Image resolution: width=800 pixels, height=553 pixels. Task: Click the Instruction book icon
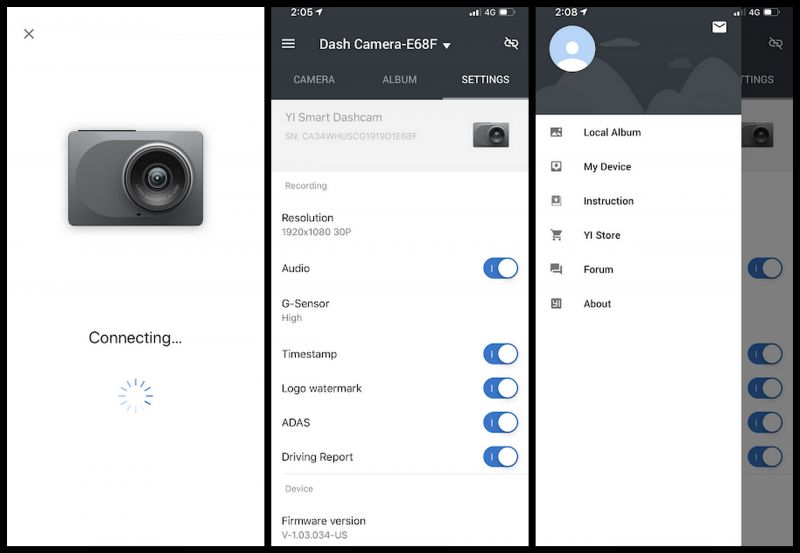pyautogui.click(x=556, y=200)
